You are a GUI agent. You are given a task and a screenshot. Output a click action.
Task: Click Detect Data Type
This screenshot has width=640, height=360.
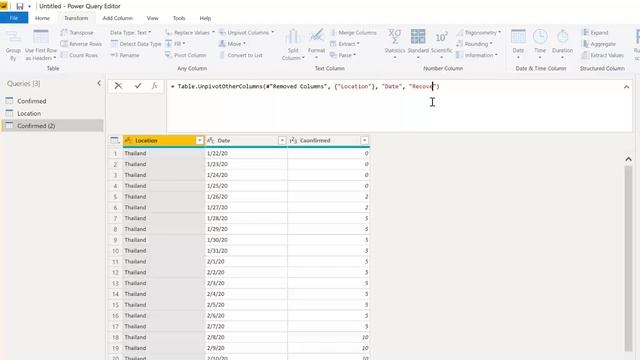(136, 44)
